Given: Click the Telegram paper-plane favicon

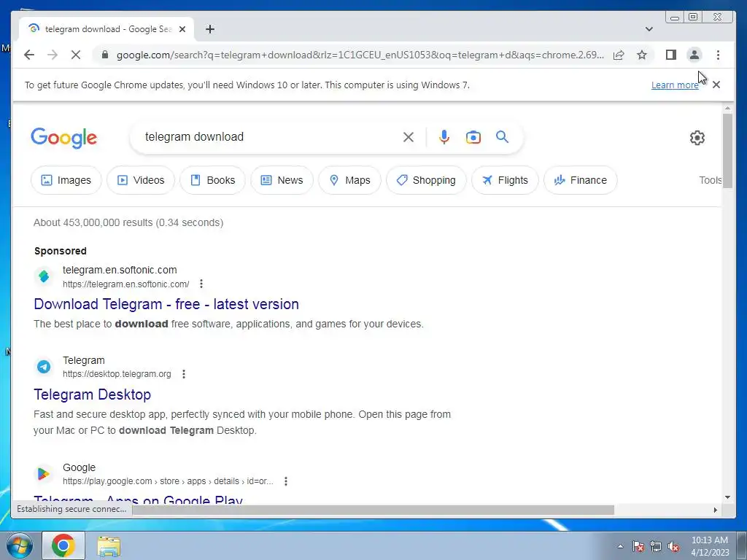Looking at the screenshot, I should (44, 367).
